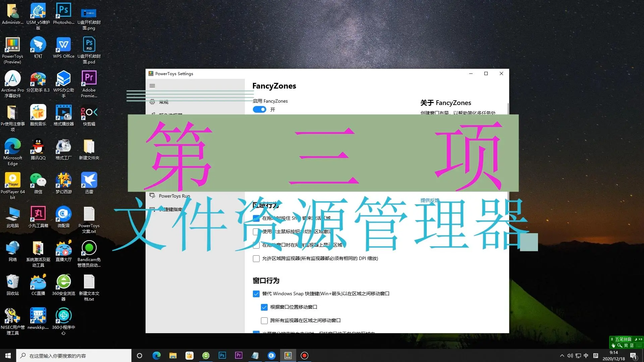644x362 pixels.
Task: Toggle the Enable FancyZones switch off
Action: [x=259, y=109]
